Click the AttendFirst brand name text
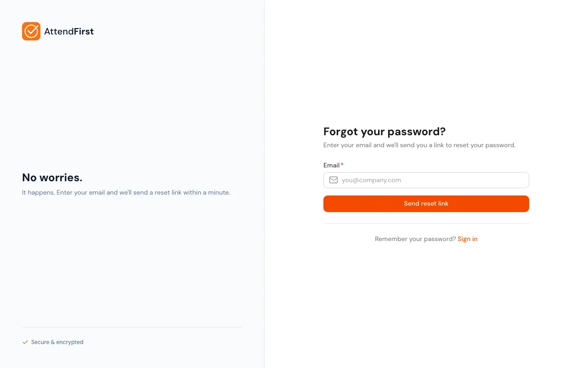This screenshot has width=588, height=368. 69,31
